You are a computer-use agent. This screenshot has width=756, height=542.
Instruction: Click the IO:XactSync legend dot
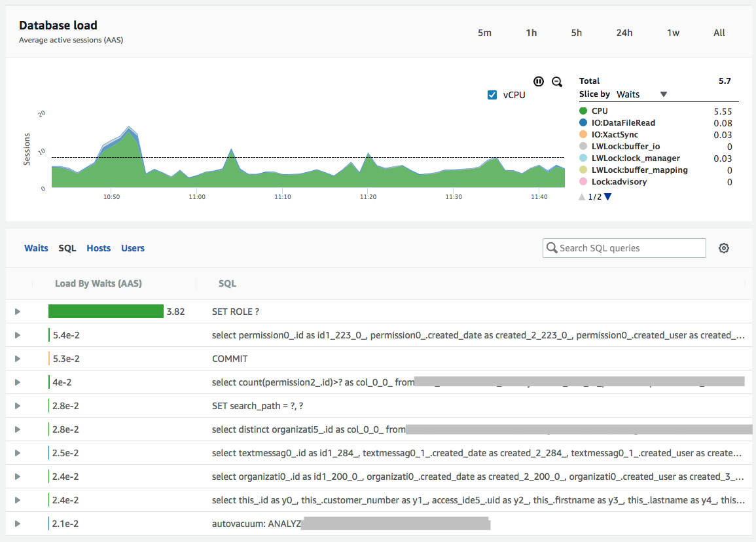click(584, 135)
